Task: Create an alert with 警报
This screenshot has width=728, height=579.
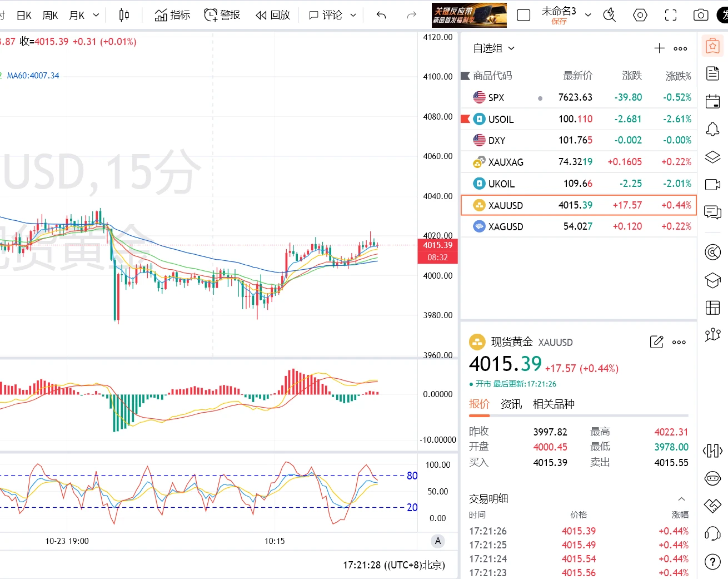Action: (x=222, y=15)
